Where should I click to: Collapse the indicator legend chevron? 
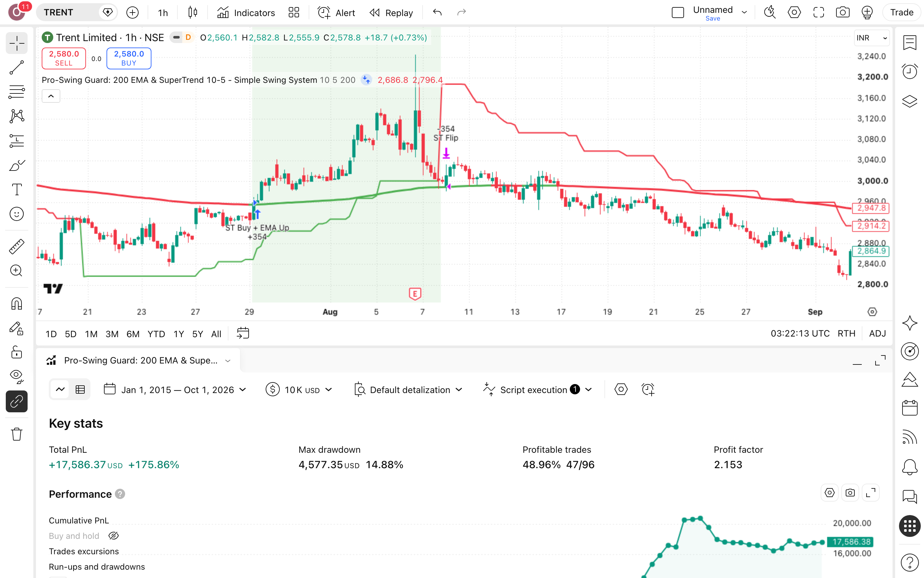(x=51, y=96)
